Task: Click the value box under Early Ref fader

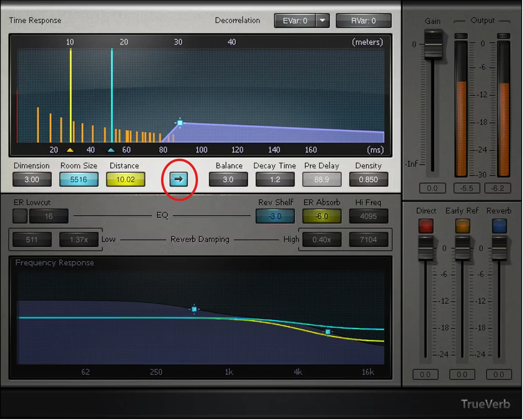Action: [462, 375]
